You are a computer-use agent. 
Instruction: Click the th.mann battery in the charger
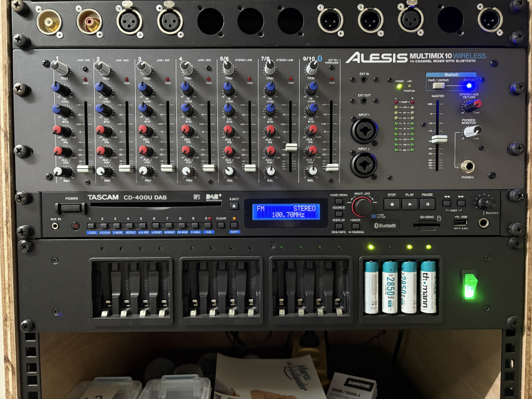428,287
